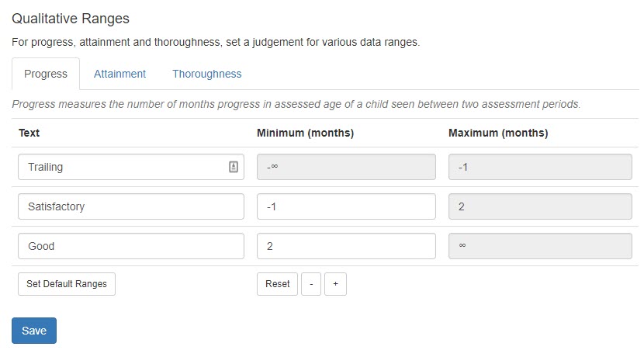Click Trailing row's negative infinity minimum field
The height and width of the screenshot is (364, 644).
point(346,167)
